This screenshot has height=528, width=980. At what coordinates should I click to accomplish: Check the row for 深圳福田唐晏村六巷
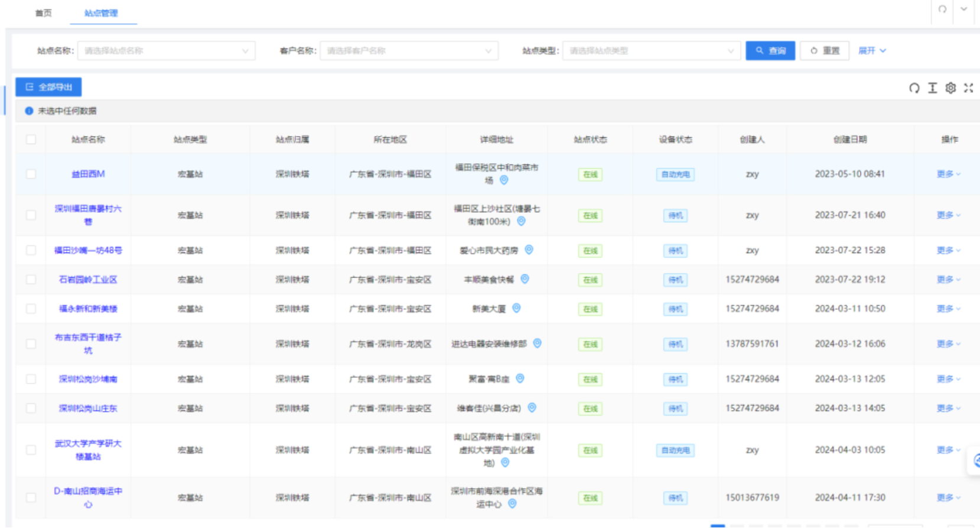(x=31, y=215)
